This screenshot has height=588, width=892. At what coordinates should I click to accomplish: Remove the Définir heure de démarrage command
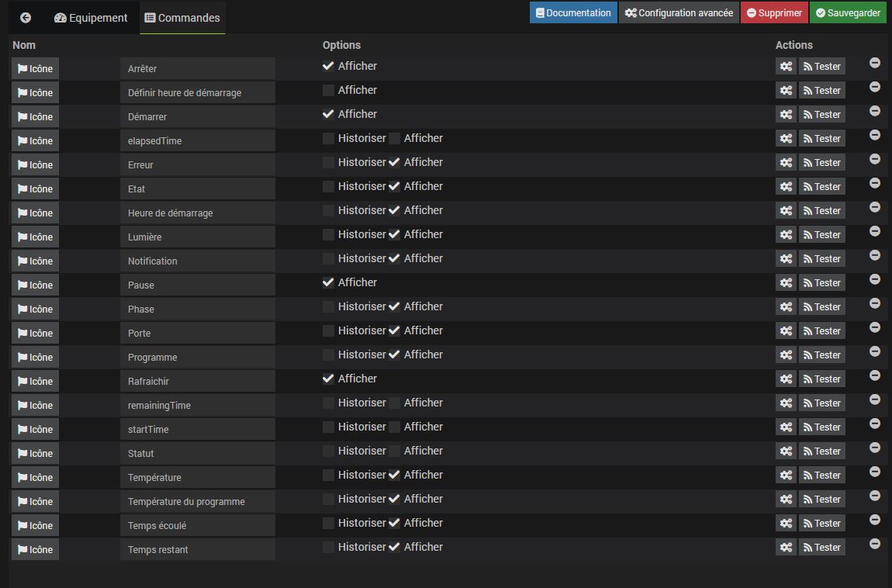(875, 86)
